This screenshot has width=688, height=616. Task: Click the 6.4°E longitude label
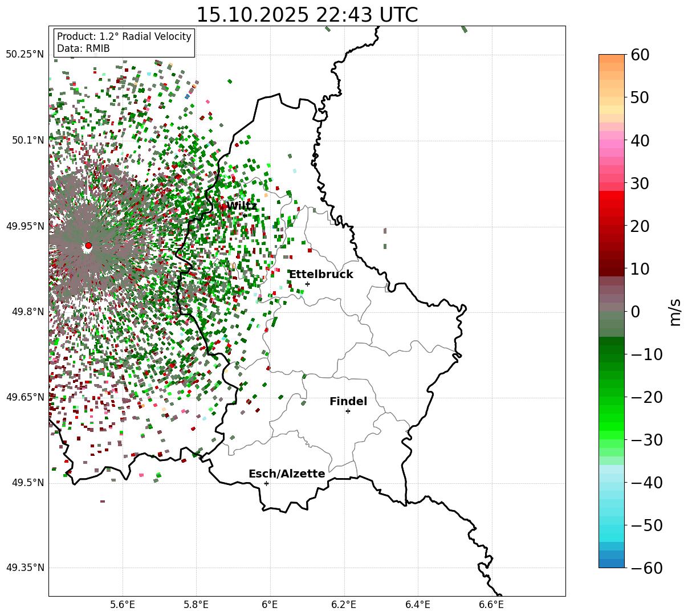coord(418,605)
